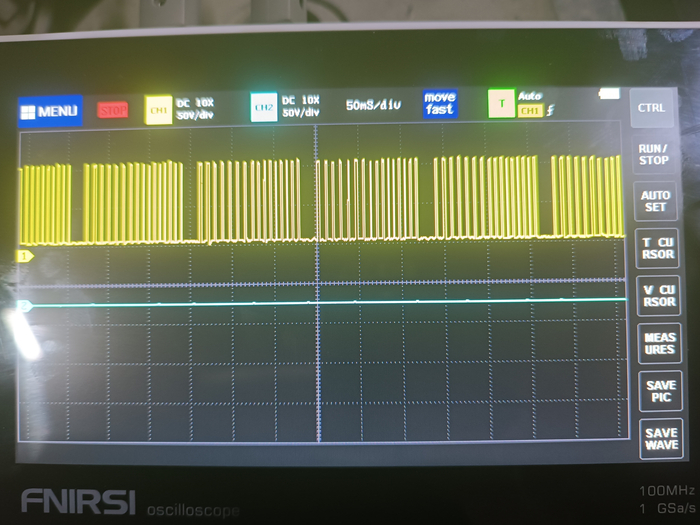700x525 pixels.
Task: Open CH2 DC 10X 50V/div settings
Action: click(301, 106)
